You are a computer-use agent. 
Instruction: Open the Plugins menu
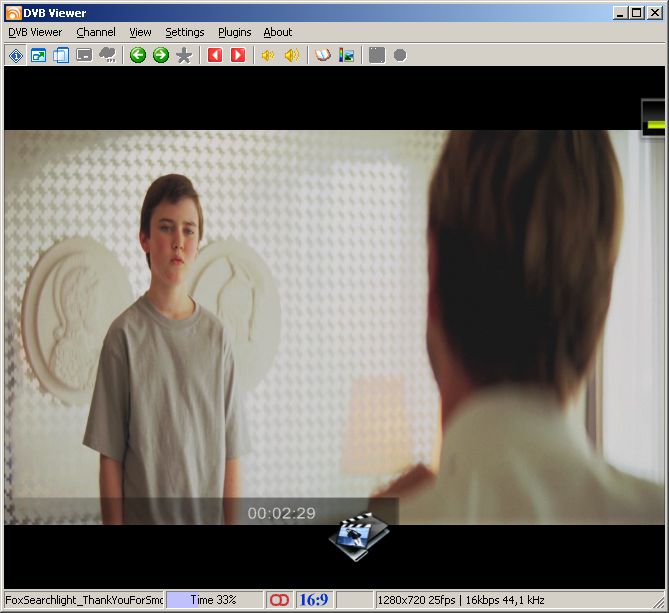click(x=234, y=32)
